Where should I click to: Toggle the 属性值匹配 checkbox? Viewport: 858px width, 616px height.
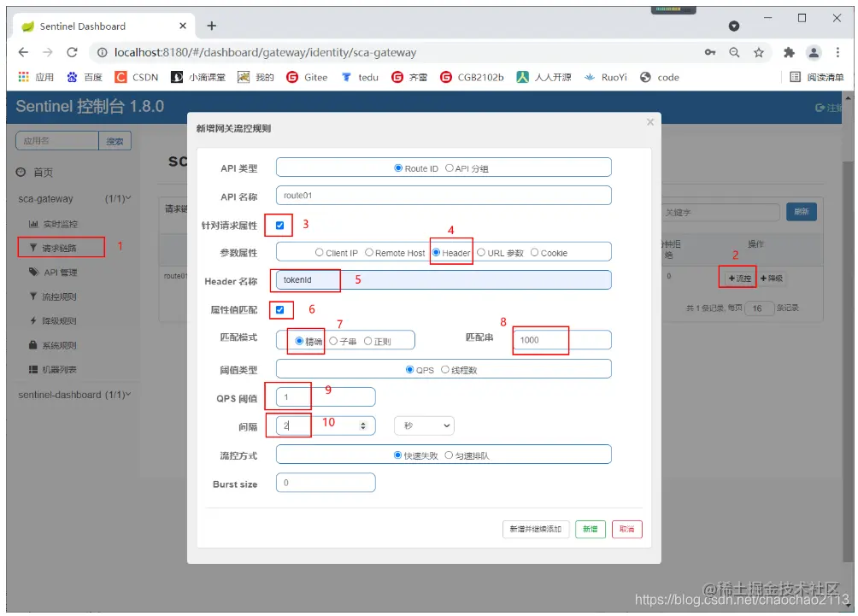pyautogui.click(x=279, y=309)
